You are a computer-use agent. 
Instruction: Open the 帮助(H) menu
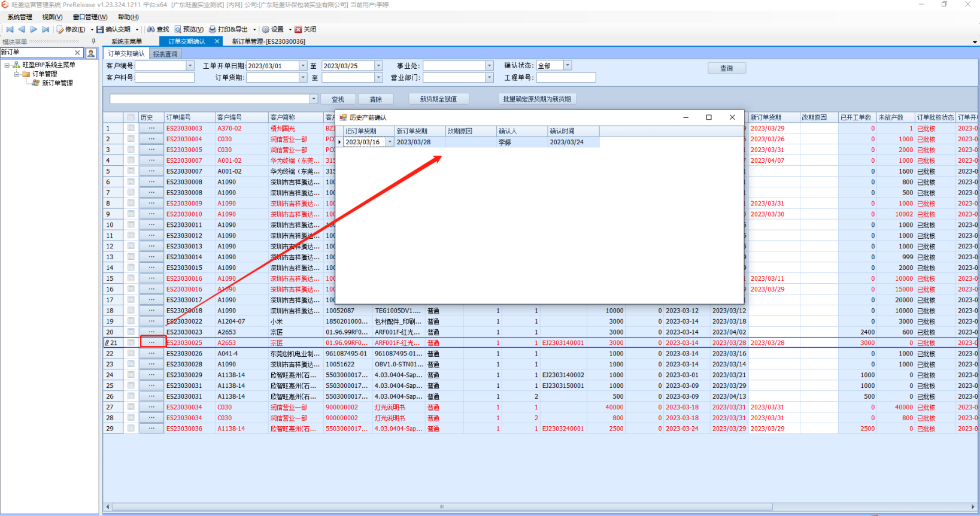click(x=128, y=17)
